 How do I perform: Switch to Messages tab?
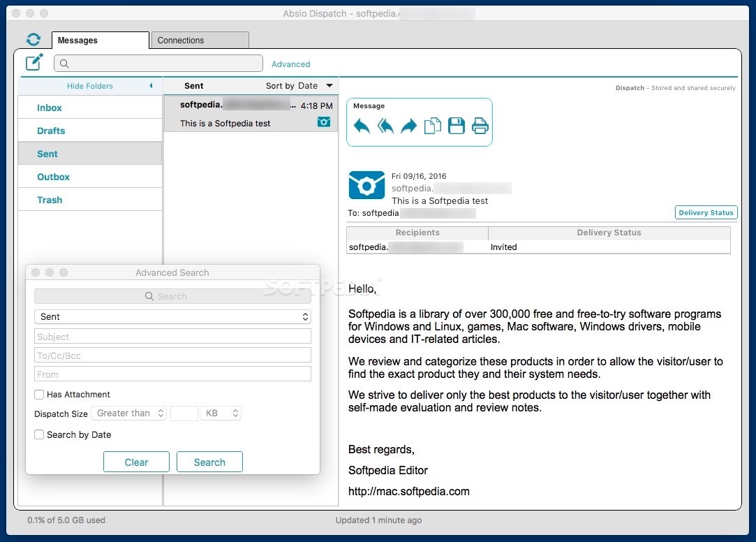tap(101, 41)
